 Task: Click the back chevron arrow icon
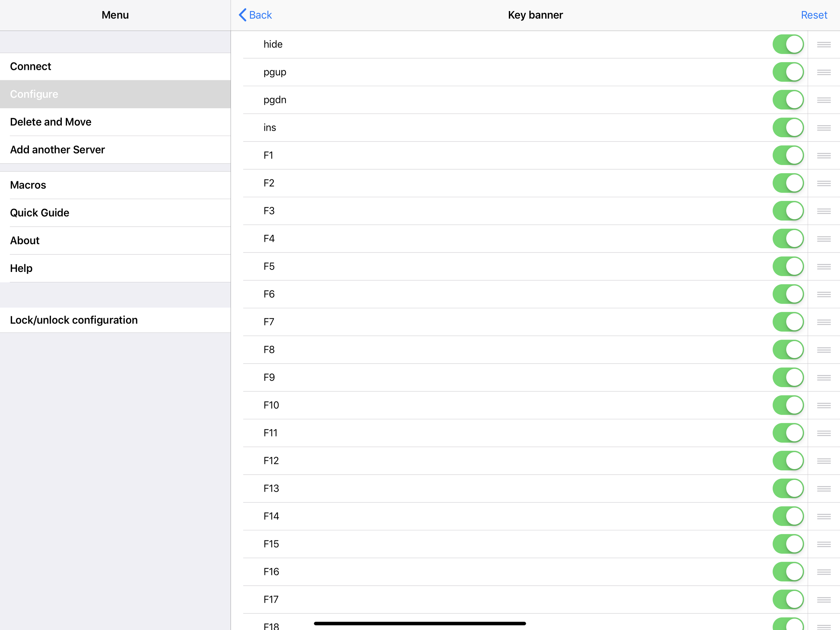(x=243, y=15)
